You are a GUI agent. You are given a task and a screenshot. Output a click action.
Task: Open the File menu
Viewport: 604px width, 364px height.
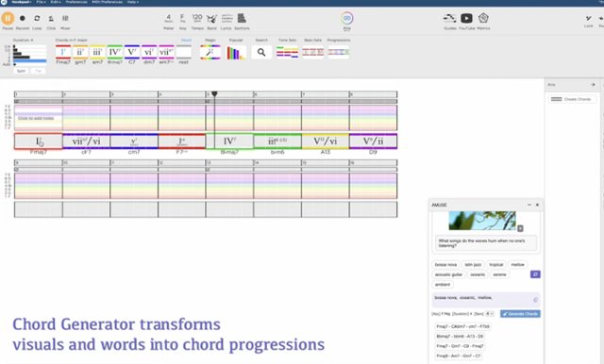coord(41,2)
